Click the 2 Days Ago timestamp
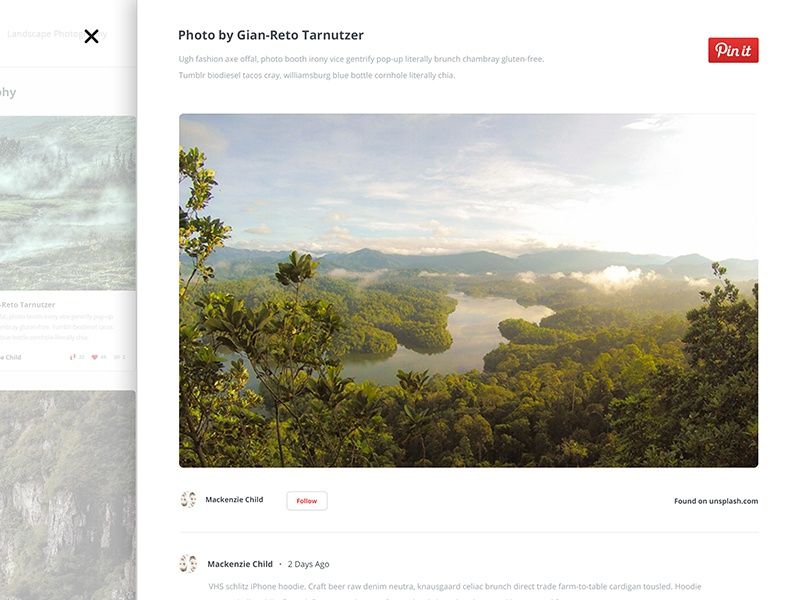This screenshot has height=600, width=800. pyautogui.click(x=308, y=564)
